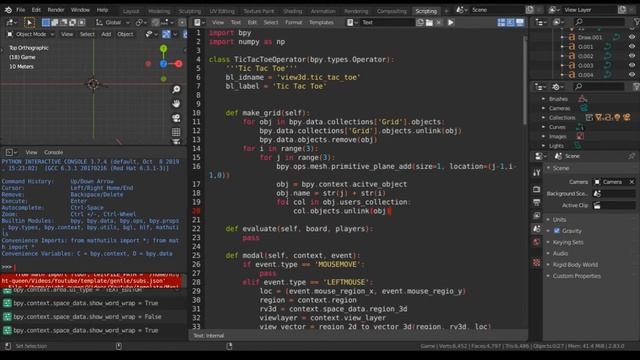Click the outliner search field

coord(600,22)
